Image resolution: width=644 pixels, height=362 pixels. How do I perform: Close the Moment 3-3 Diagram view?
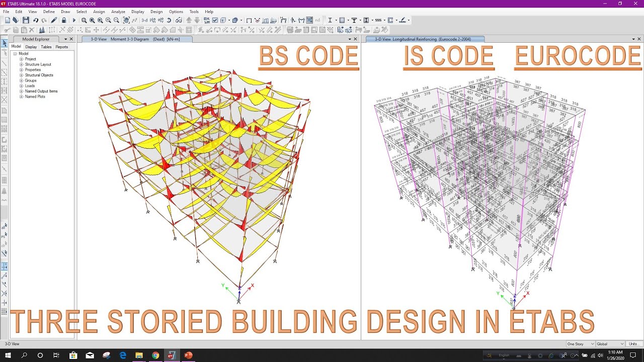pyautogui.click(x=355, y=39)
